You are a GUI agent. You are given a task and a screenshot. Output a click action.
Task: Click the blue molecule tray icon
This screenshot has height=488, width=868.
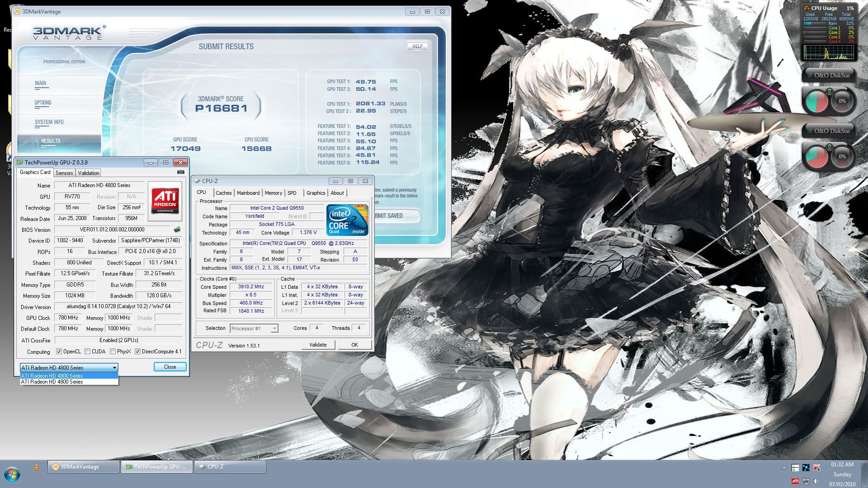pyautogui.click(x=806, y=468)
